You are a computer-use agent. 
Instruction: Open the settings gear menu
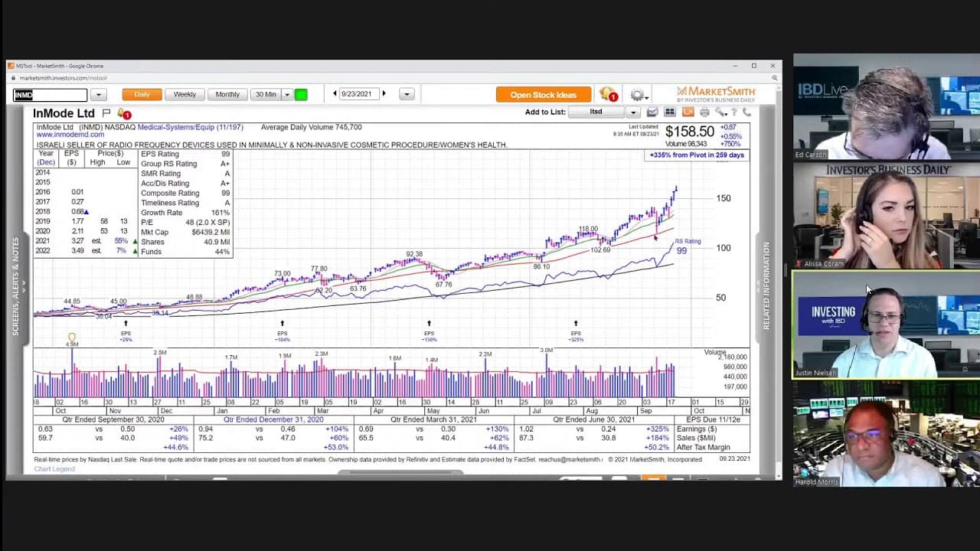638,95
